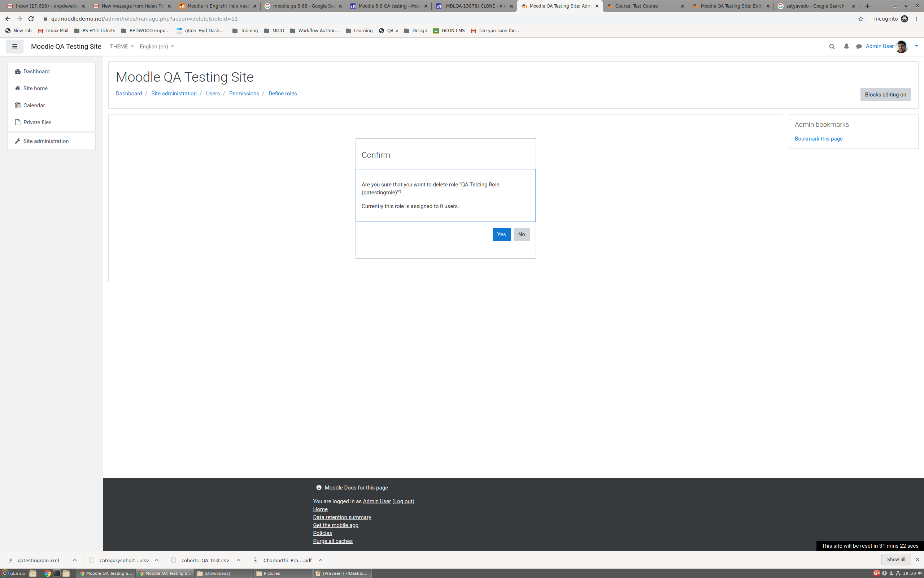
Task: Switch to the Downloads window in taskbar
Action: click(x=224, y=573)
